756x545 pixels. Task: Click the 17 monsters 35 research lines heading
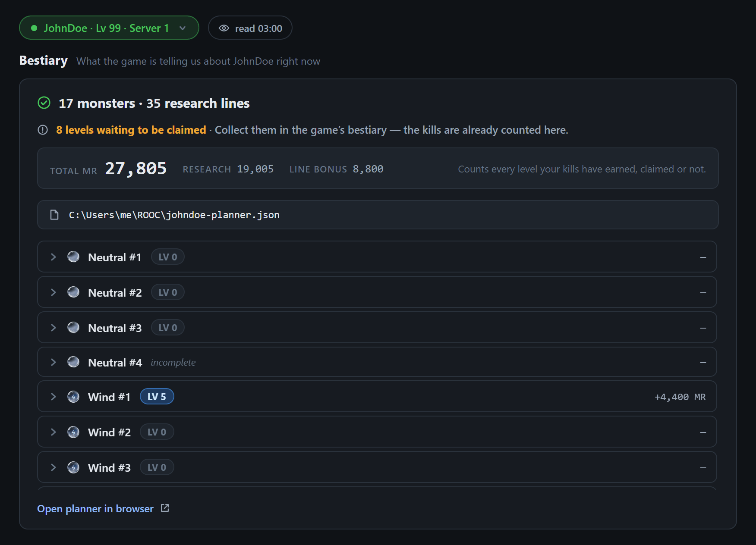(x=154, y=103)
